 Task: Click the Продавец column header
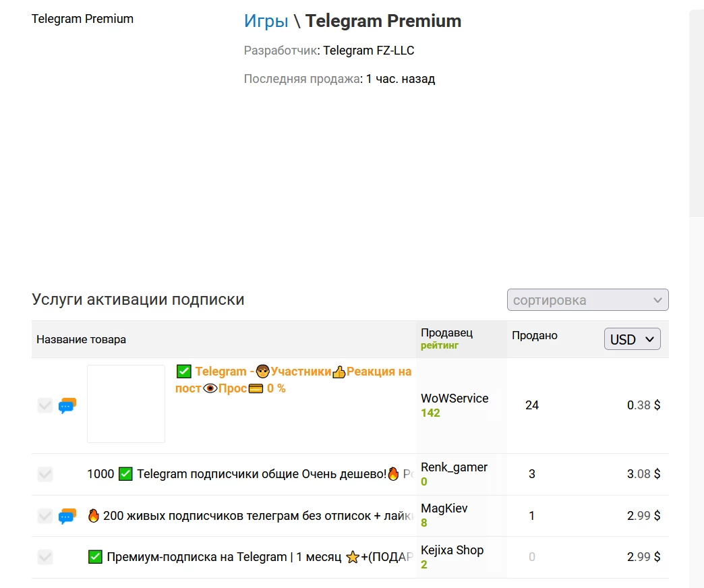pyautogui.click(x=446, y=332)
